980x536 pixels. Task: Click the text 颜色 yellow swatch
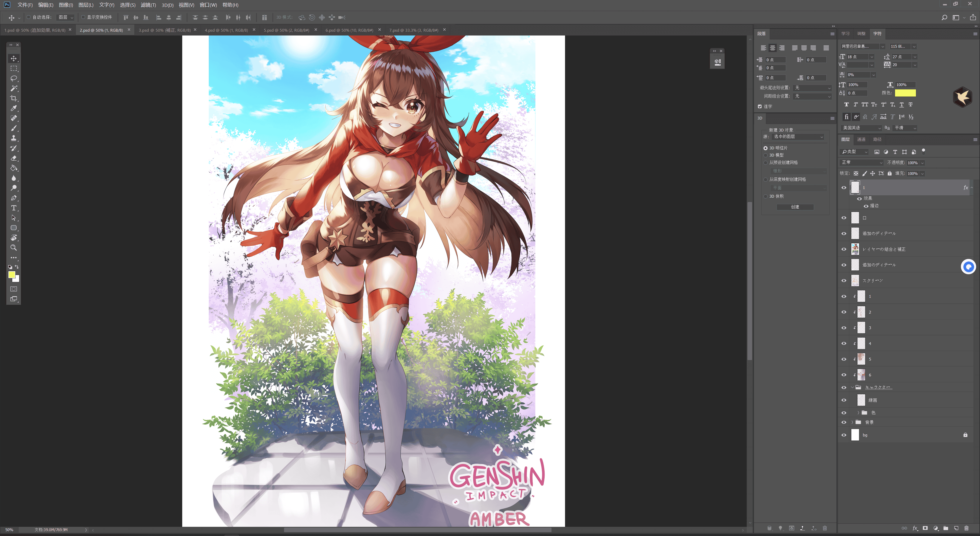(x=905, y=93)
